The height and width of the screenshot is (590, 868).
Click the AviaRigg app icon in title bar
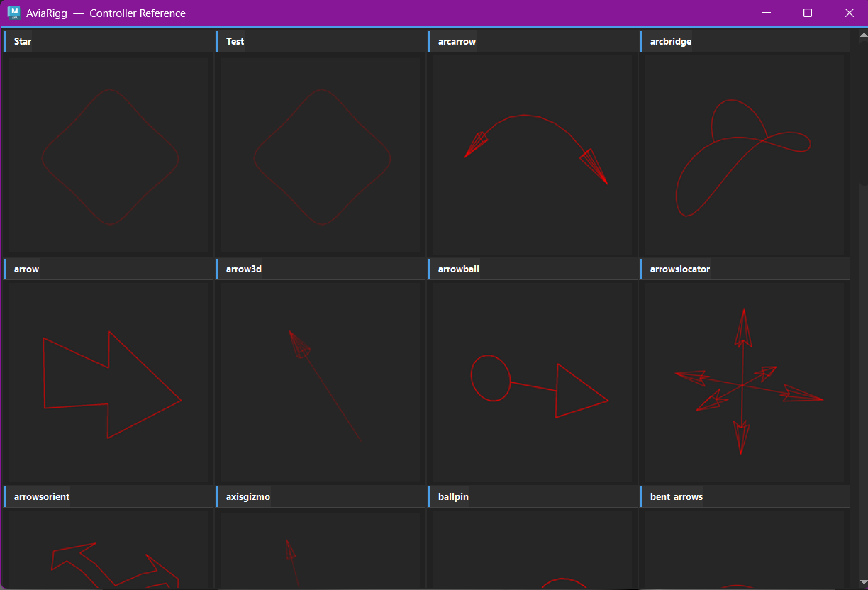13,13
